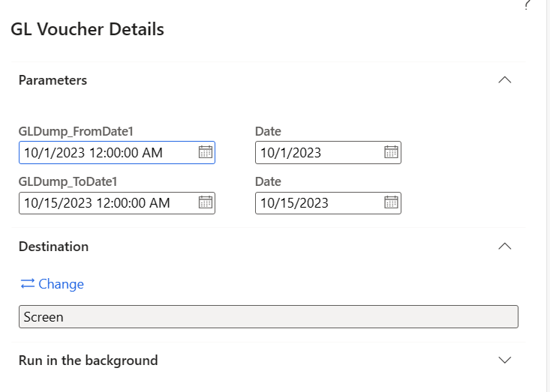Collapse the Destination section using its chevron
The image size is (550, 392).
[505, 246]
